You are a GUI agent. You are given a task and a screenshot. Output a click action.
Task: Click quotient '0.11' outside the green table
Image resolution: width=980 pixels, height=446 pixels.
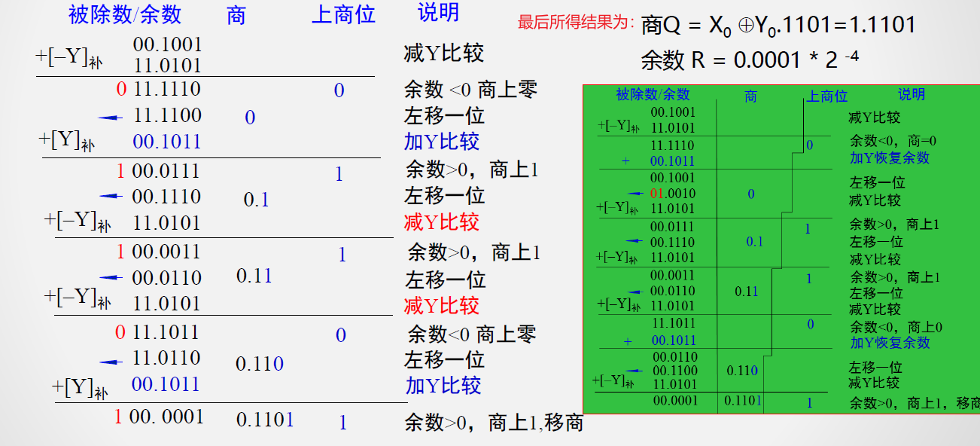[x=254, y=276]
